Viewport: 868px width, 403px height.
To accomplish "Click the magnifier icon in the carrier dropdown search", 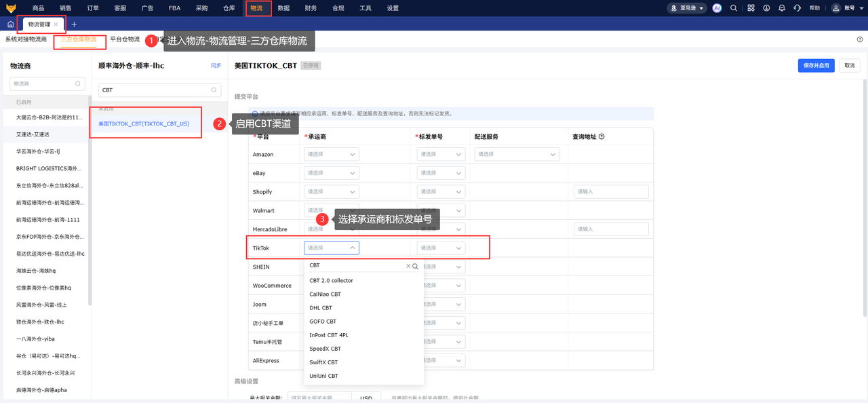I will 416,266.
